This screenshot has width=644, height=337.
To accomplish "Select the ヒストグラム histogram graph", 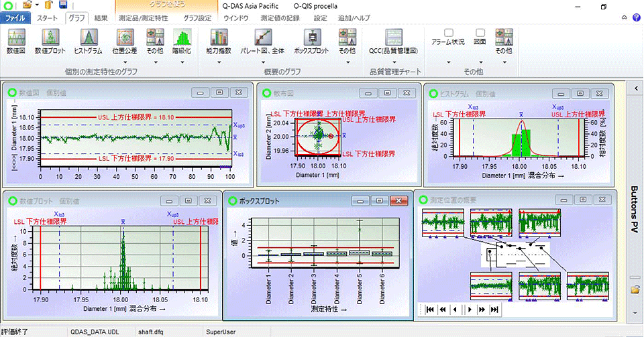I will pyautogui.click(x=88, y=40).
